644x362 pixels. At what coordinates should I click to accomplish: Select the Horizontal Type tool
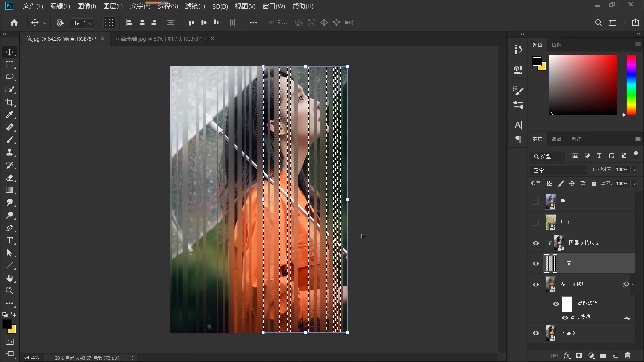click(9, 240)
